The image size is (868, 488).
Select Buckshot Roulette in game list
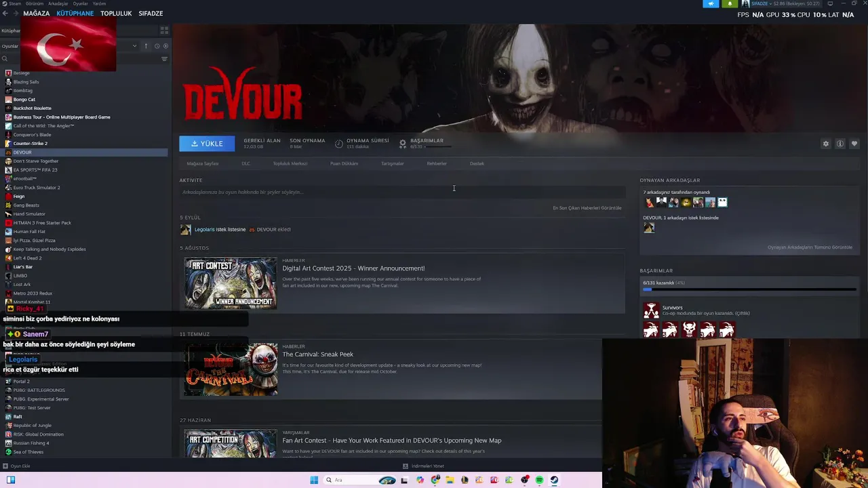point(32,108)
